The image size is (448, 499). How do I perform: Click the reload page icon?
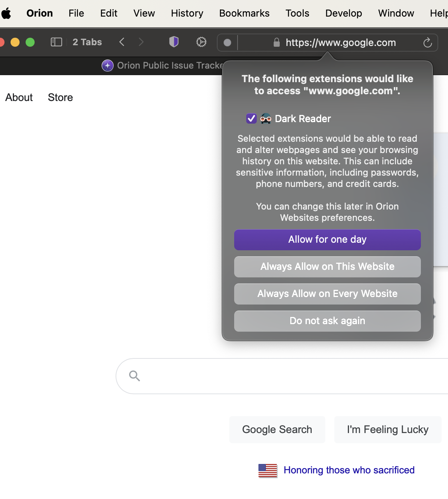point(427,43)
